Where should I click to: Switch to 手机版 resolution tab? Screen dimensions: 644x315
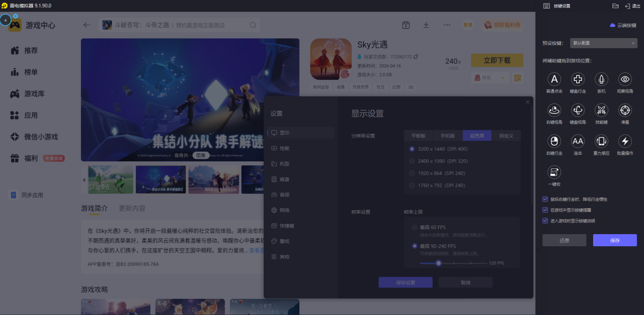pyautogui.click(x=448, y=136)
